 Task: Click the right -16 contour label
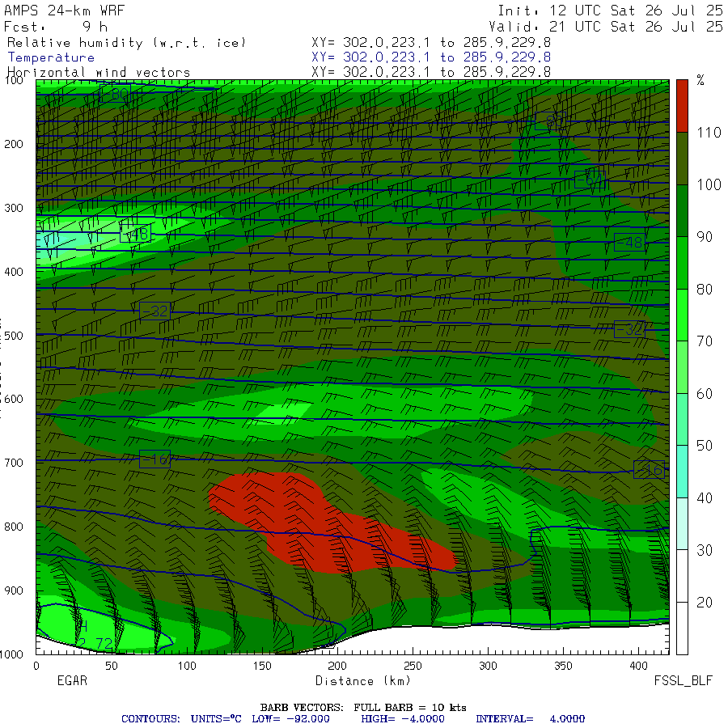pos(649,470)
